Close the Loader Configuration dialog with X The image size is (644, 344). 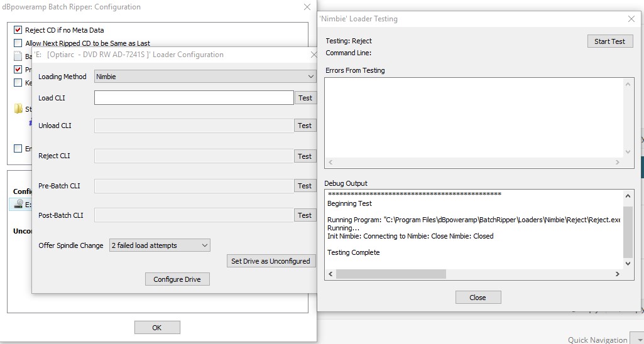point(313,55)
